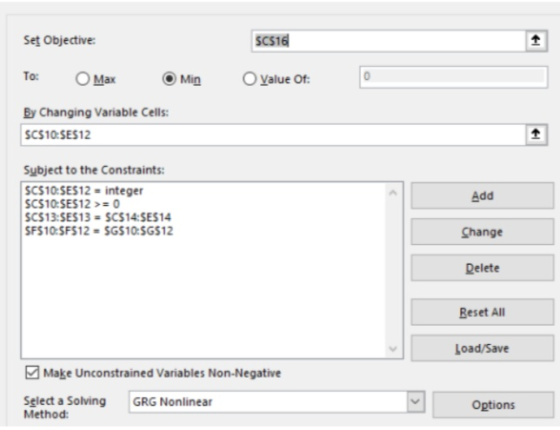Select the Value Of radio button
Viewport: 560px width, 430px height.
tap(249, 79)
